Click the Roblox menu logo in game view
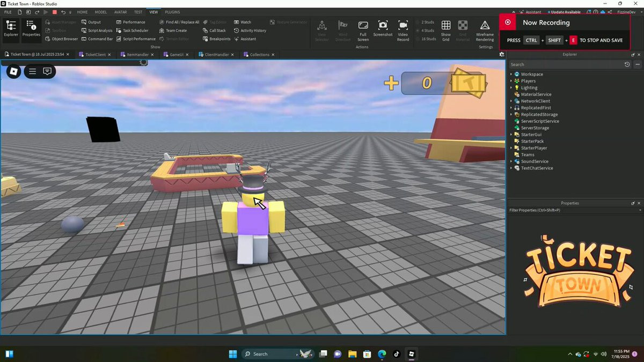This screenshot has width=644, height=362. 14,71
